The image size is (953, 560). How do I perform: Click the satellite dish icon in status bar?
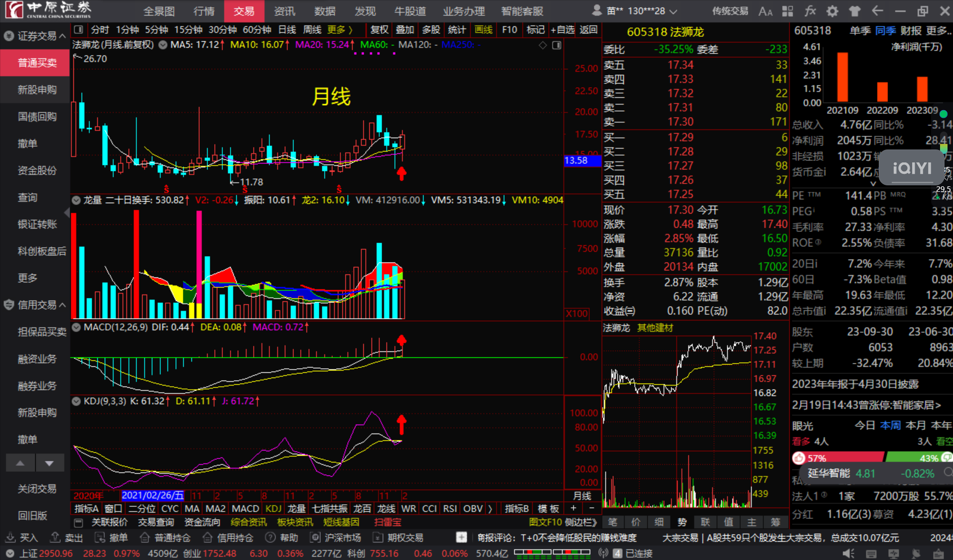tap(916, 554)
